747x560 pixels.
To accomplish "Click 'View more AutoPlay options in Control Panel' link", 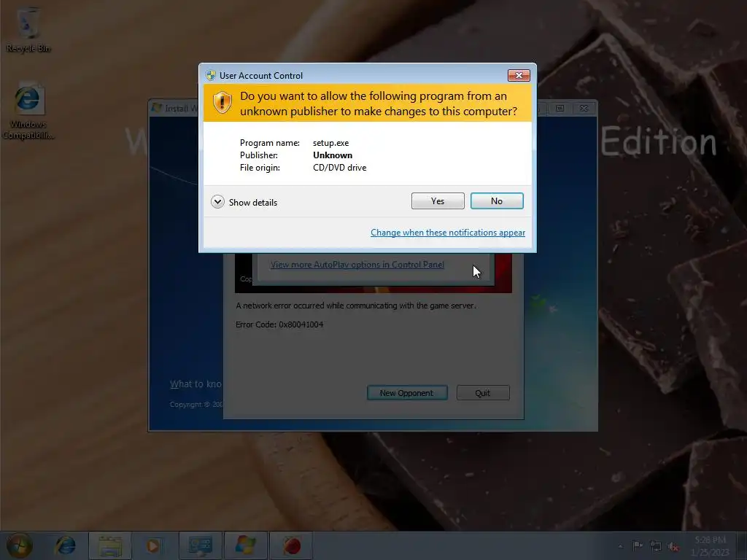I will [x=357, y=264].
